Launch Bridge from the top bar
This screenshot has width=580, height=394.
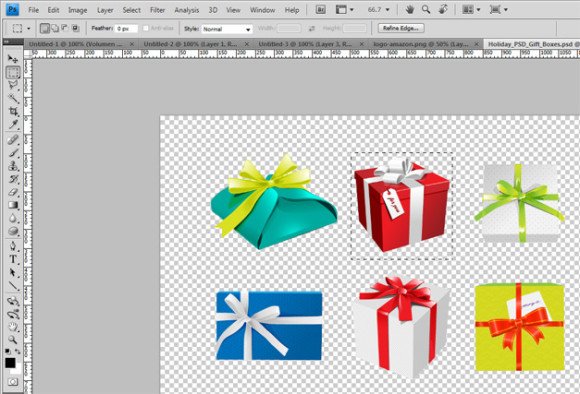(x=321, y=10)
